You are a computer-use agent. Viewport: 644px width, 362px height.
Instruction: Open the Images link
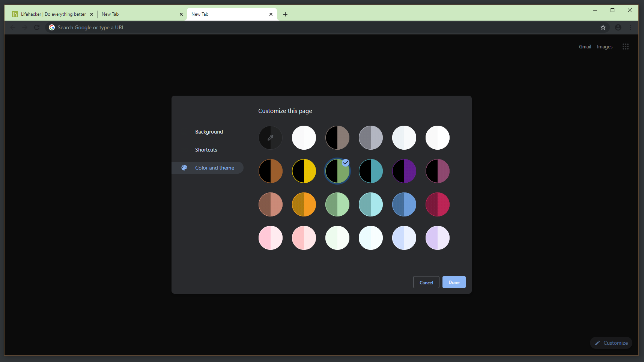[605, 47]
